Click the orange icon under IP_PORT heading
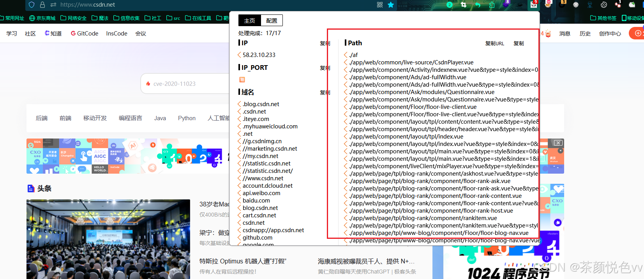 click(242, 80)
